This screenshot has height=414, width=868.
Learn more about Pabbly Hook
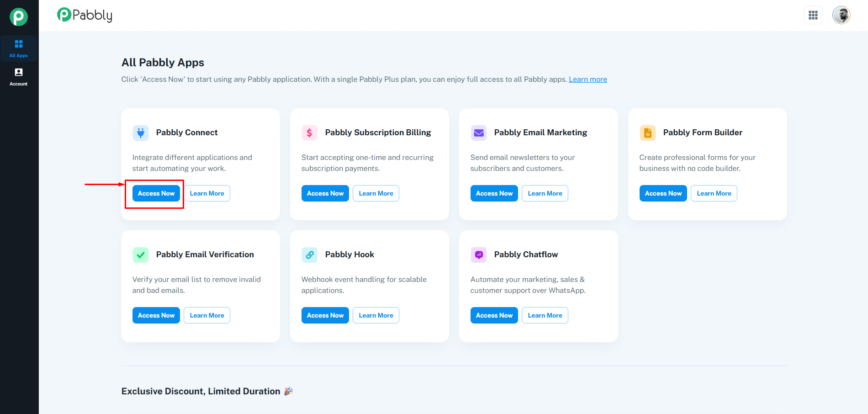[376, 315]
